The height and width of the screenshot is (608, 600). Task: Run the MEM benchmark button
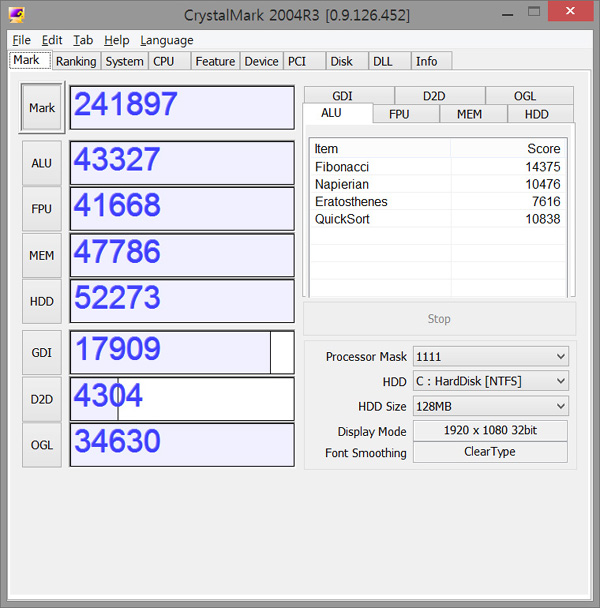42,256
